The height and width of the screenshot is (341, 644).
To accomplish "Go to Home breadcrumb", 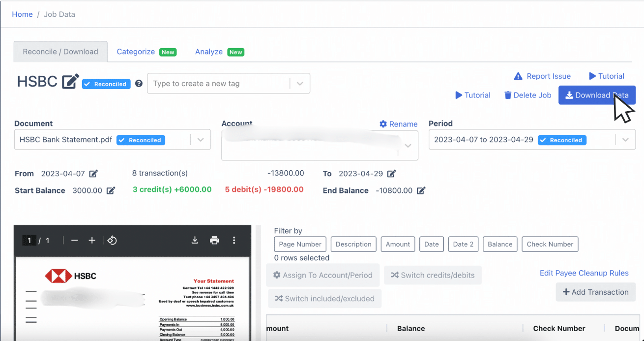I will [22, 14].
